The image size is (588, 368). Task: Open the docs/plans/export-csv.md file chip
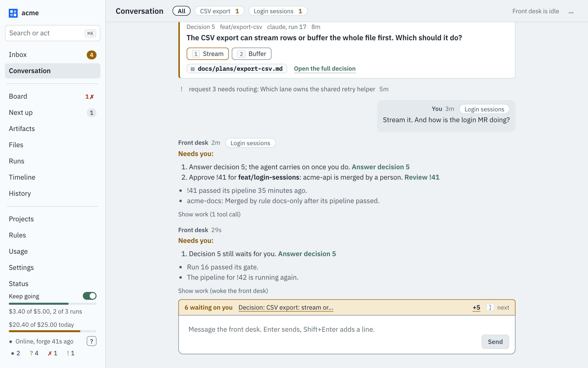(x=237, y=69)
